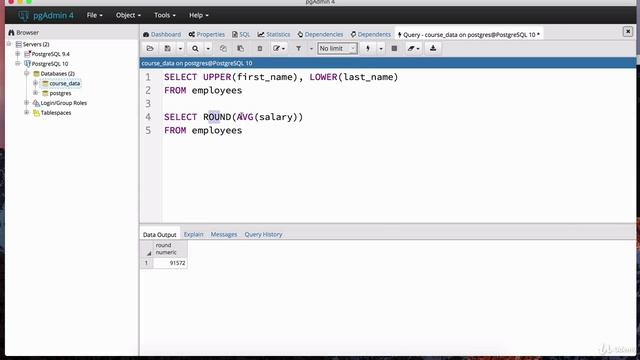The image size is (640, 360).
Task: Open the File menu
Action: [95, 15]
